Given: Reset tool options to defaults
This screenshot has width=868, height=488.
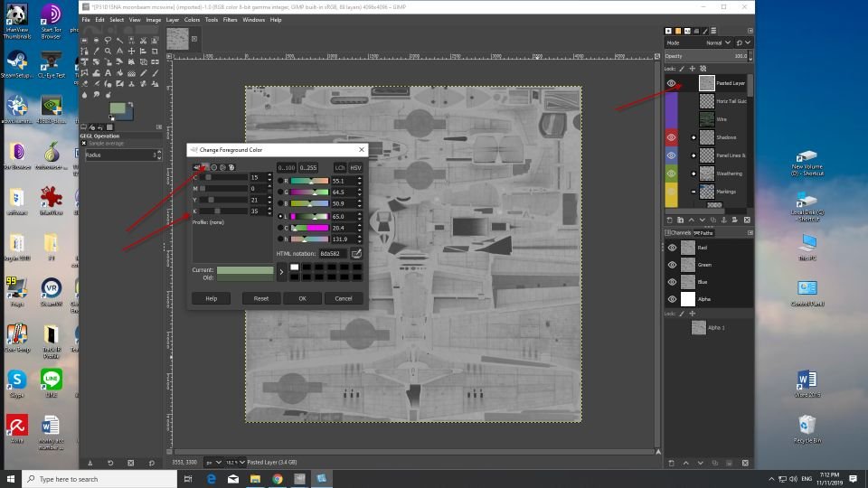Looking at the screenshot, I should click(x=152, y=463).
